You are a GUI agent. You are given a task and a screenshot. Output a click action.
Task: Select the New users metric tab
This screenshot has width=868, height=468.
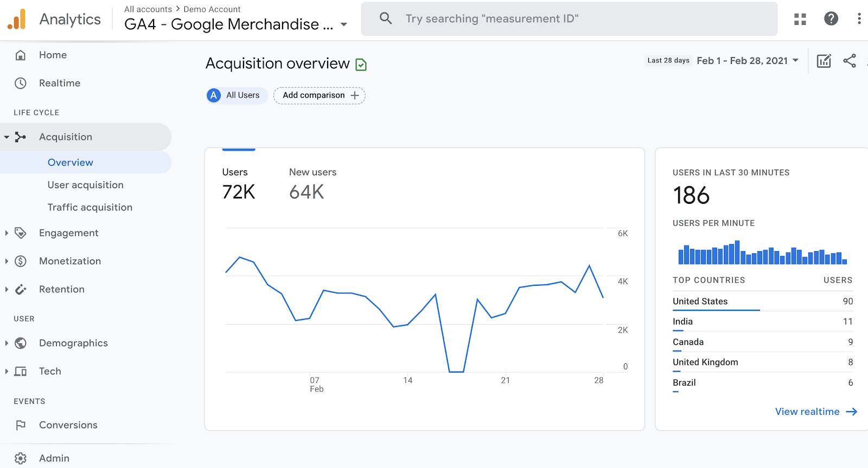pyautogui.click(x=312, y=183)
